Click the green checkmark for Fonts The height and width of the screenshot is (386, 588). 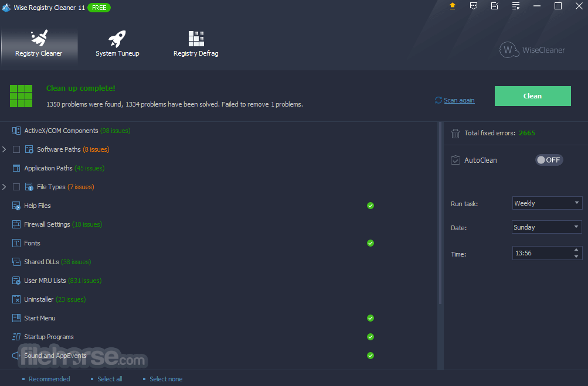[x=371, y=243]
